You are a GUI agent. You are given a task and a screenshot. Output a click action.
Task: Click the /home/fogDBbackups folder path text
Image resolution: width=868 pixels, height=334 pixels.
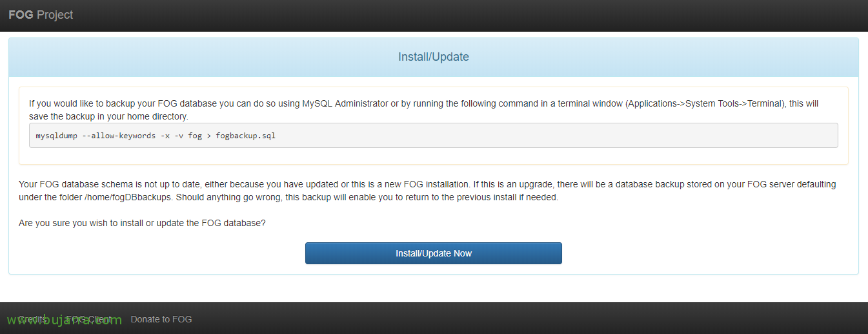coord(128,197)
